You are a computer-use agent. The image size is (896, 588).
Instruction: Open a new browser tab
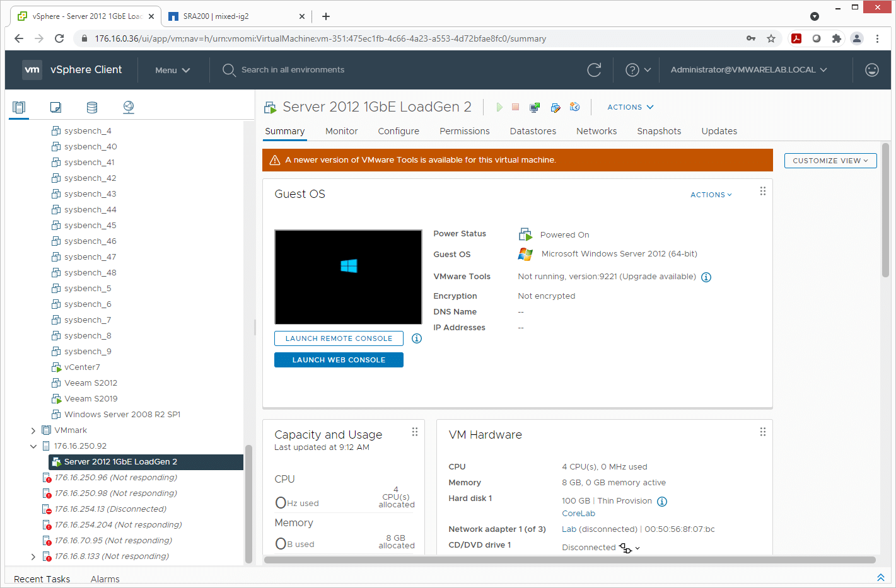326,16
